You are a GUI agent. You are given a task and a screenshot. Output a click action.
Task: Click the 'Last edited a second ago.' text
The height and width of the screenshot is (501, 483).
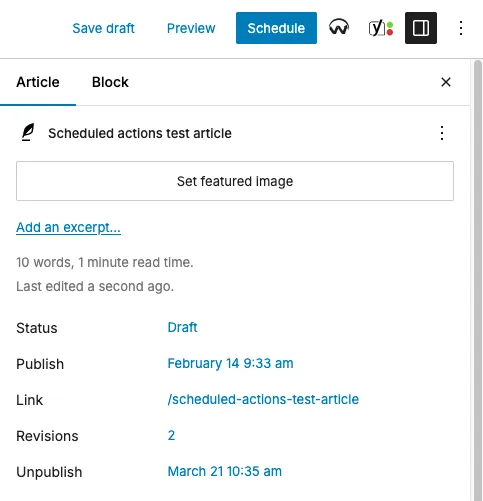[x=95, y=286]
